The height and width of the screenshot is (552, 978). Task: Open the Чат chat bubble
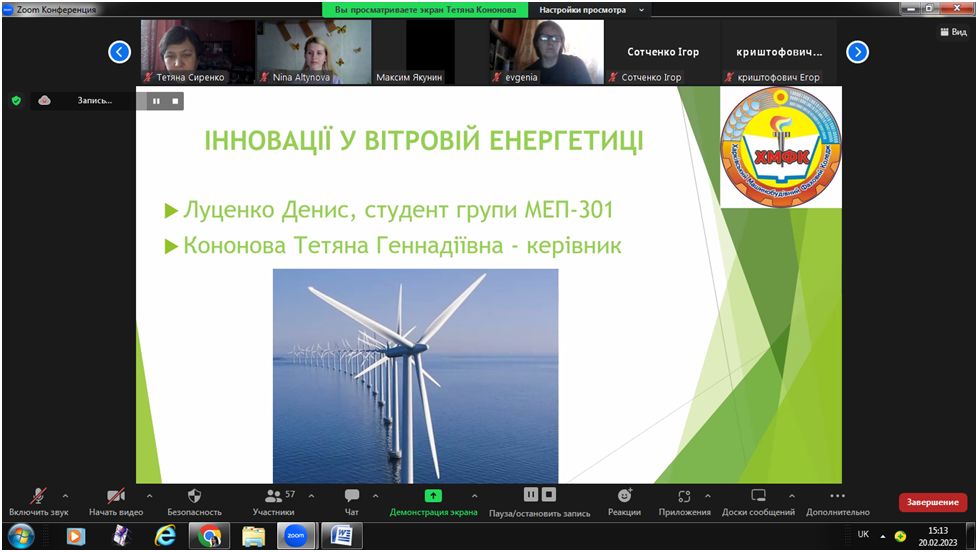click(352, 496)
